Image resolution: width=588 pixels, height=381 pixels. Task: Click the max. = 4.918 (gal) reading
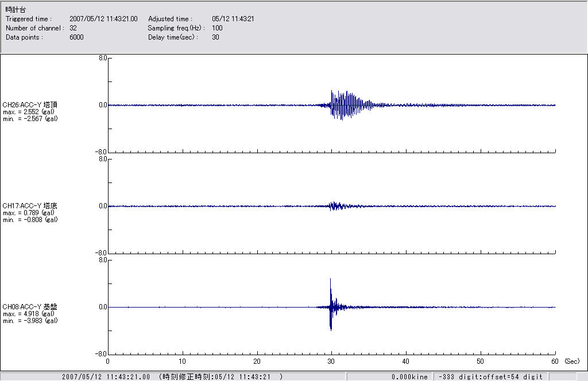[29, 313]
